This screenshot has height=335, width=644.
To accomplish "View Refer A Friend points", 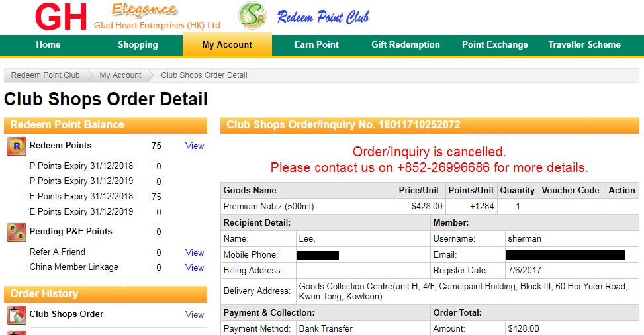I will tap(195, 252).
